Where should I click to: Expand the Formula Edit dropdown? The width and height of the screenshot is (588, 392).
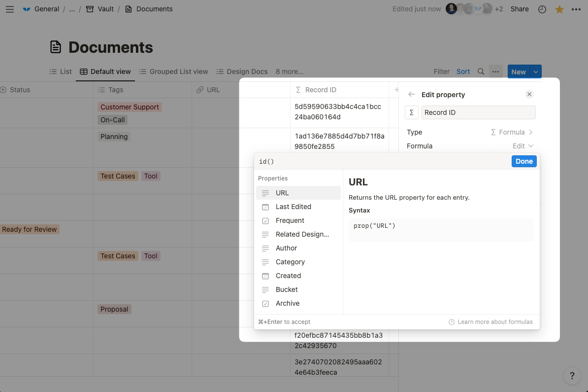pos(523,146)
